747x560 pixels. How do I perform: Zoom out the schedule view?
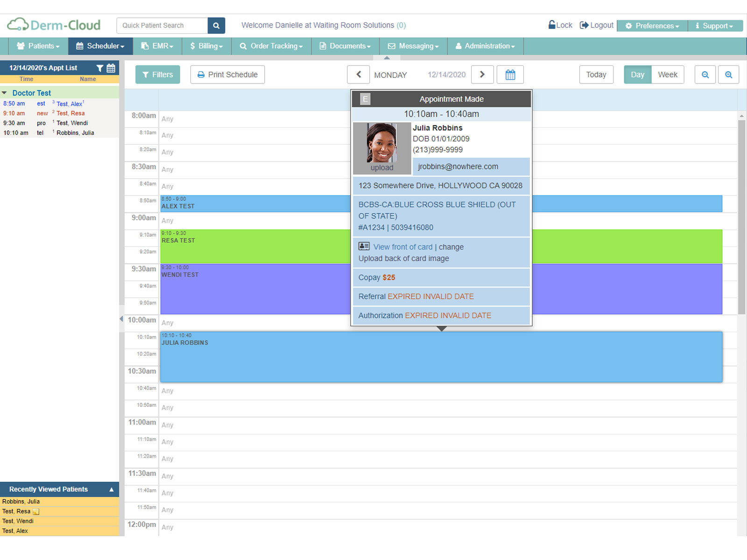(x=705, y=75)
